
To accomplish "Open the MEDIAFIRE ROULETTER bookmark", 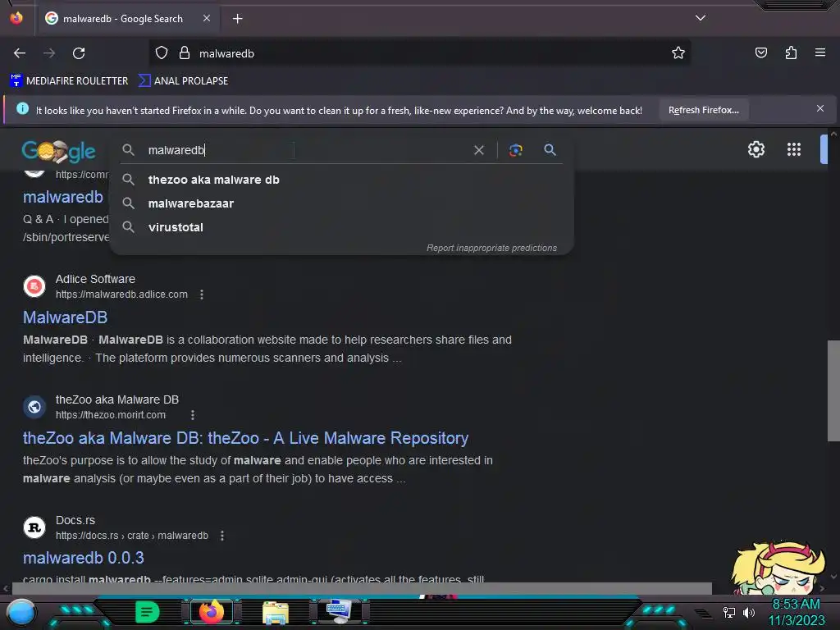I will [x=69, y=81].
